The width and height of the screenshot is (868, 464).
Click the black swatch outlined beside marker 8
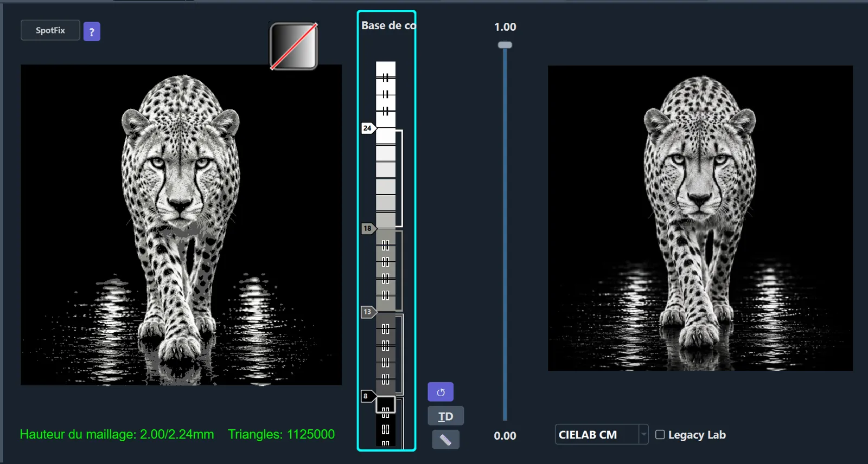[386, 405]
